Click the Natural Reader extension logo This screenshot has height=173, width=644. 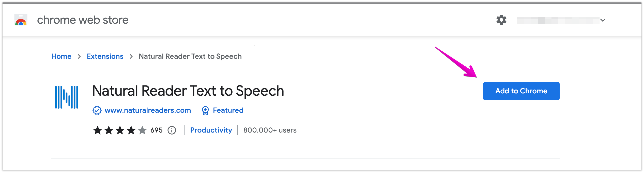coord(67,97)
